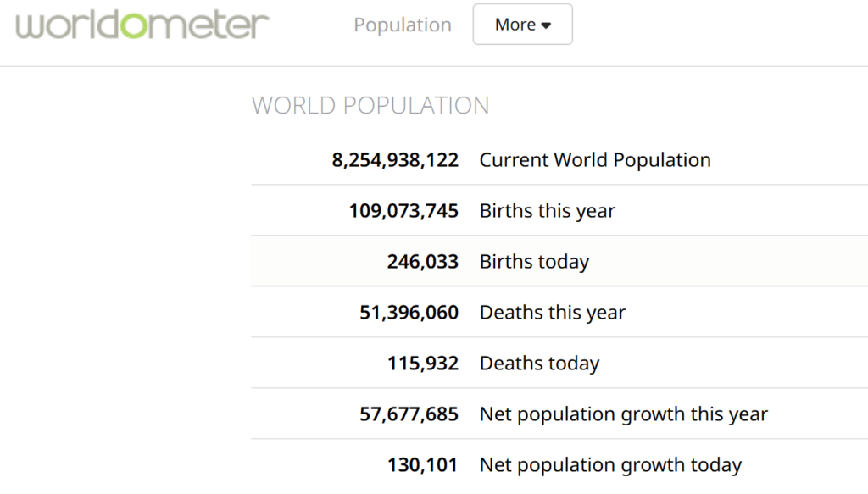This screenshot has height=494, width=868.
Task: Click the Current World Population label
Action: pos(595,159)
